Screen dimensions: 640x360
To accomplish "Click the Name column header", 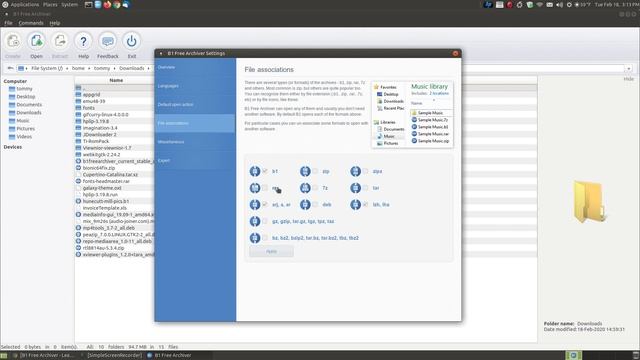I will [116, 80].
